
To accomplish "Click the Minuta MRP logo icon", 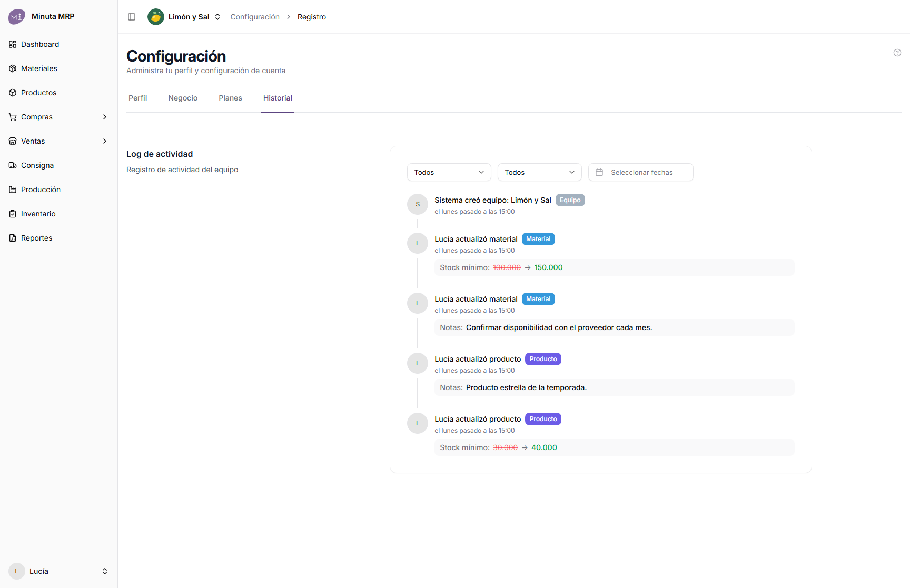I will 16,17.
